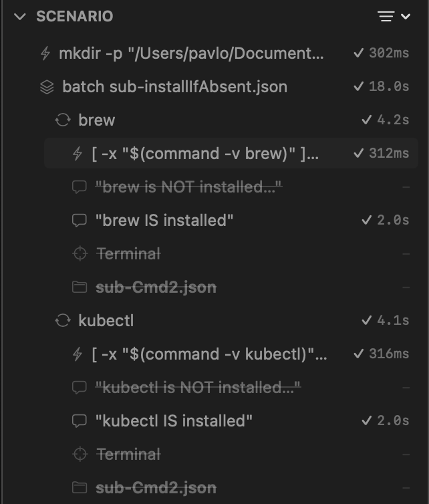The image size is (429, 504).
Task: Click the speech bubble icon for "brew IS installed"
Action: (80, 221)
